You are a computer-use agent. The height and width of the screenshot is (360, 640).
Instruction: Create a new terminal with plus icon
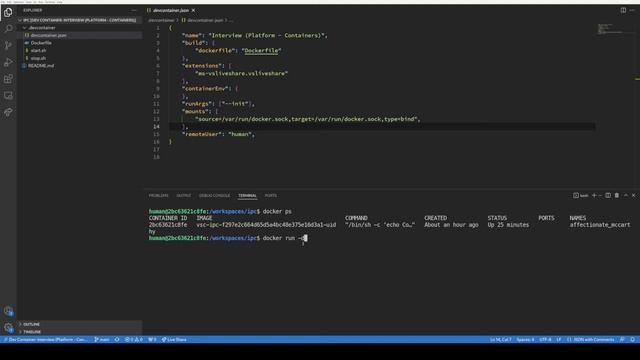coord(594,196)
